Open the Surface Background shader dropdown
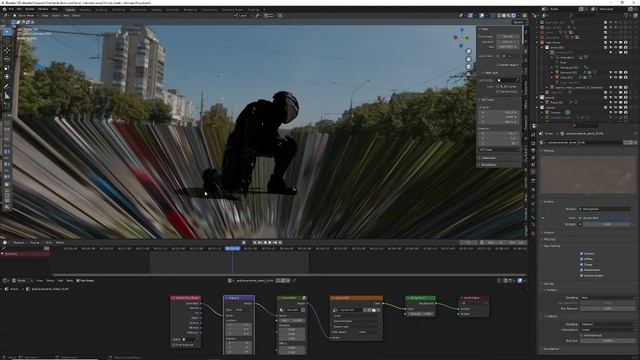 [604, 209]
